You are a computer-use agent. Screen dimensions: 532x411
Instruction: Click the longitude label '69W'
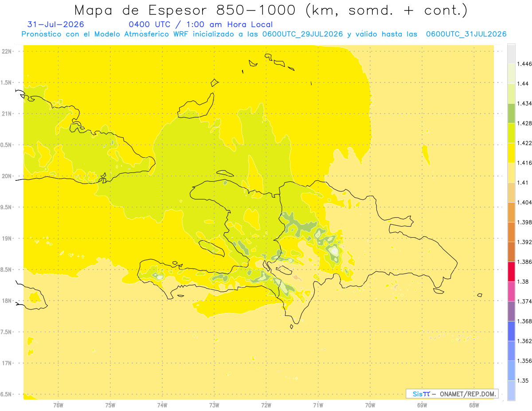422,405
